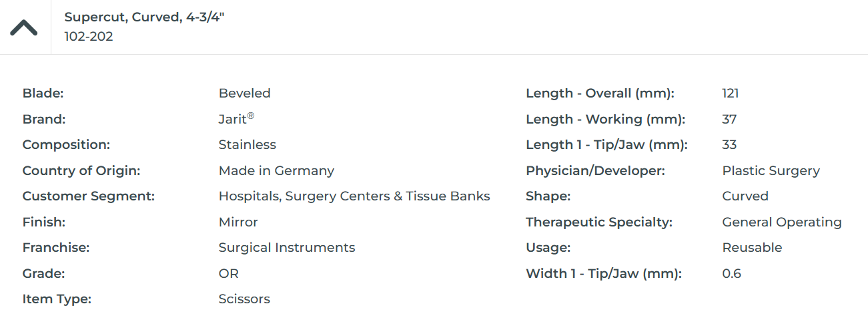Screen dimensions: 868x330
Task: Click the overall length value 121
Action: [731, 94]
